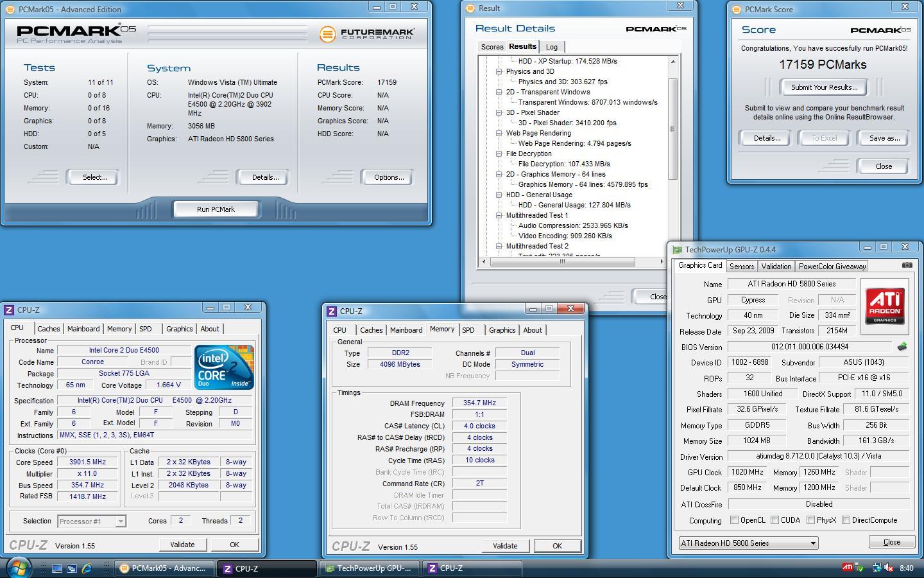Image resolution: width=924 pixels, height=578 pixels.
Task: Open the Validation tab in GPU-Z
Action: 776,266
